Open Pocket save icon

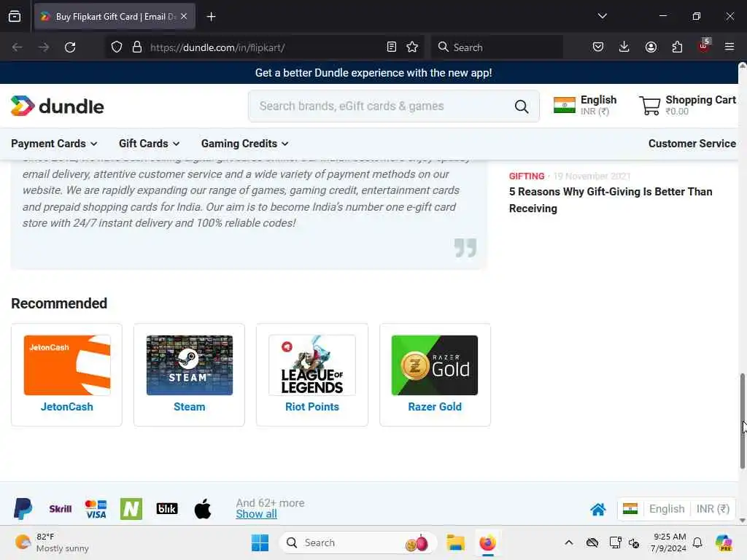coord(598,47)
